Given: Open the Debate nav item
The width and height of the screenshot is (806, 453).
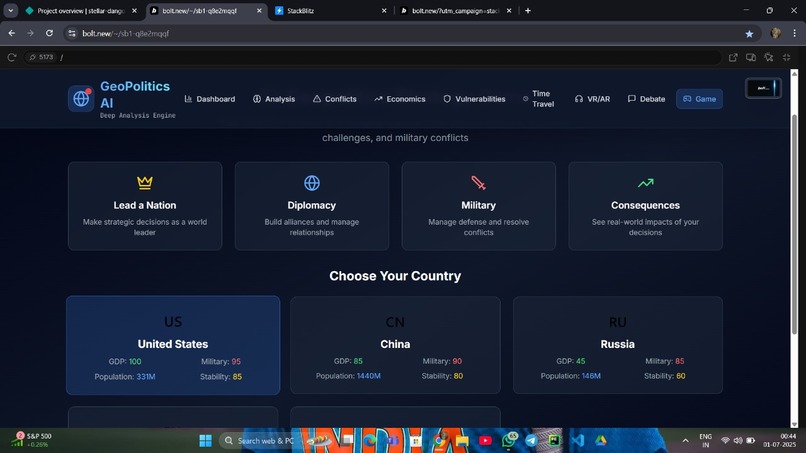Looking at the screenshot, I should pyautogui.click(x=647, y=99).
